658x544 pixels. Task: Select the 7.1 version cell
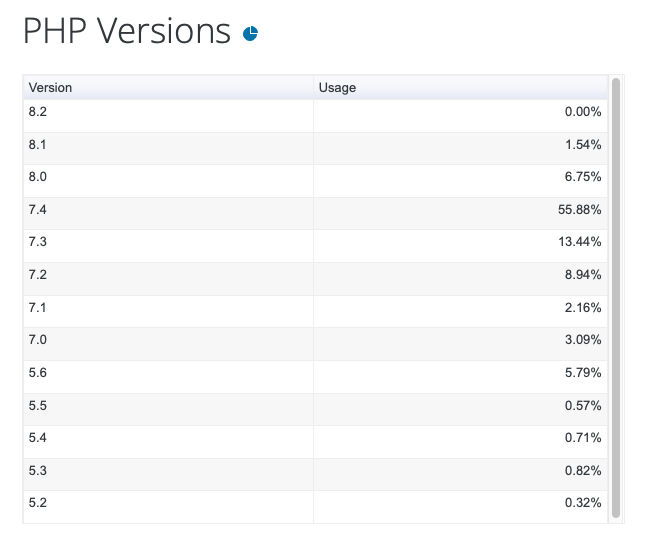pos(168,311)
